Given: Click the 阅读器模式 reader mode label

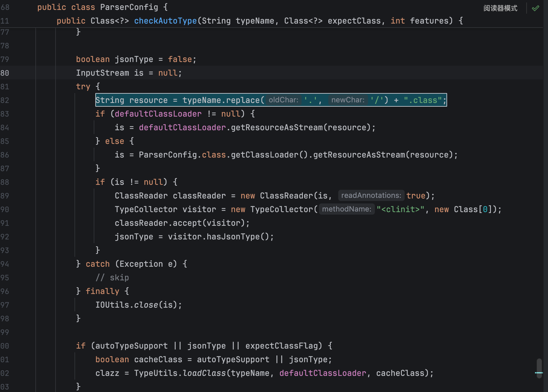Looking at the screenshot, I should click(500, 8).
